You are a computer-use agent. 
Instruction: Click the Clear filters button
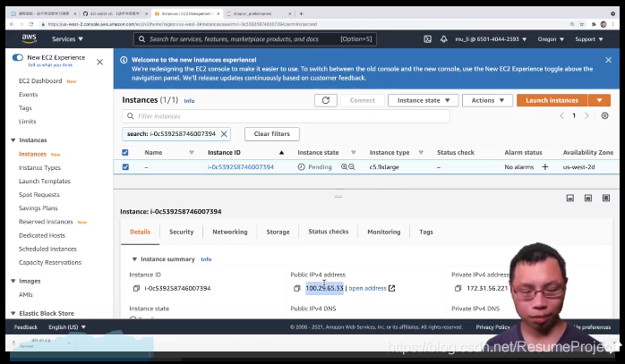pos(272,134)
